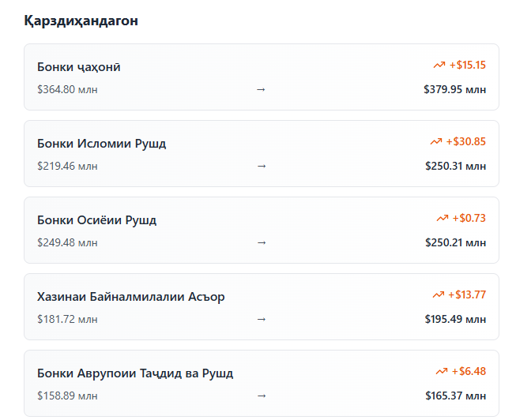Select Хазинаи Байналмилалии Асъор creditor name

pos(131,297)
